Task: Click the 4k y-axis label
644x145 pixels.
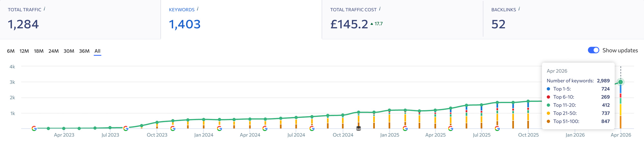Action: click(x=12, y=67)
